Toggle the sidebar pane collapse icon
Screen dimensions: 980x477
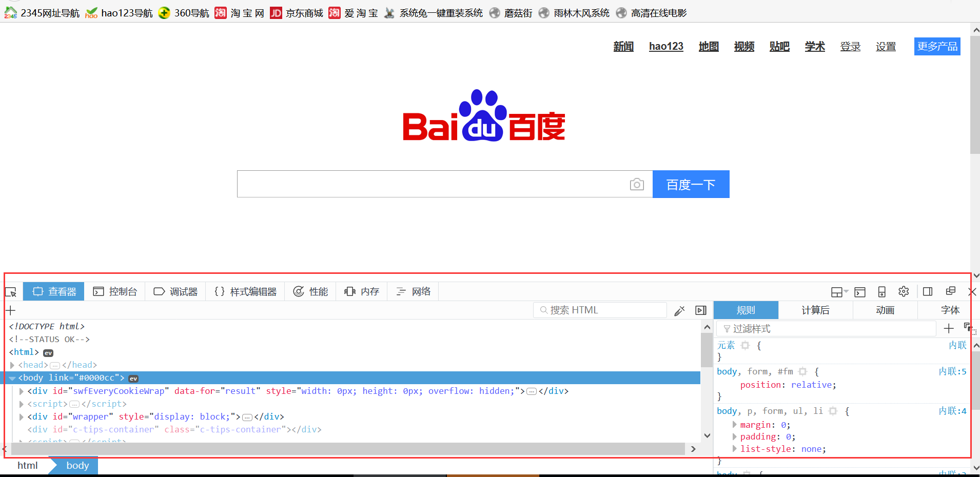701,310
